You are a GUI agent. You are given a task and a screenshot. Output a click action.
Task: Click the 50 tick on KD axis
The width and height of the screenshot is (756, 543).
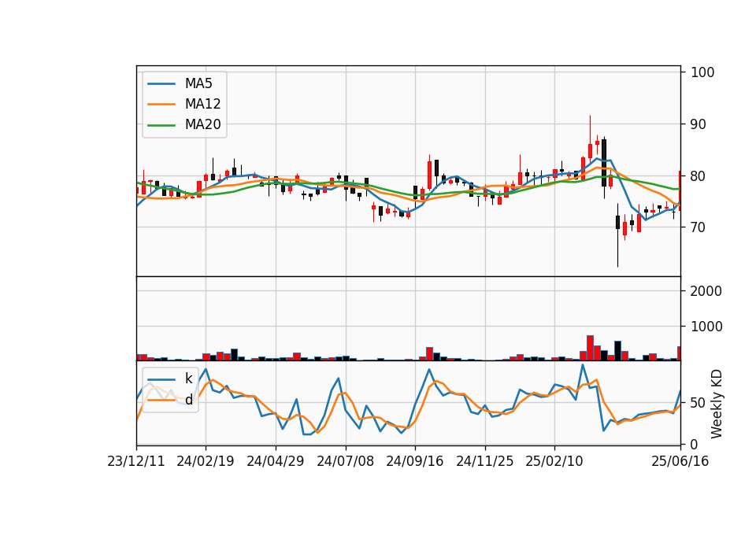pyautogui.click(x=699, y=403)
